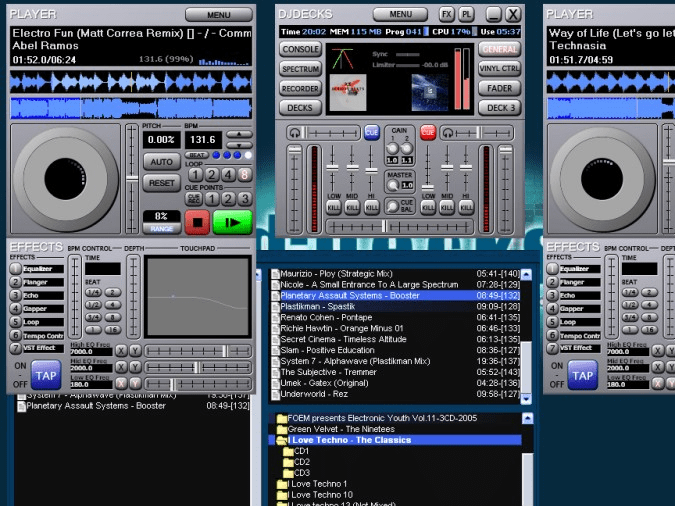
Task: Click the PL playlist button in DJDecks header
Action: click(x=466, y=15)
